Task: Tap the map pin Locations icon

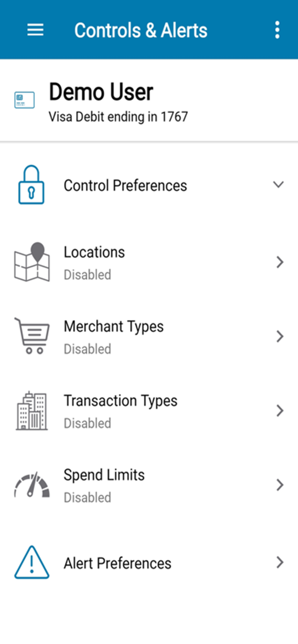Action: pos(32,262)
